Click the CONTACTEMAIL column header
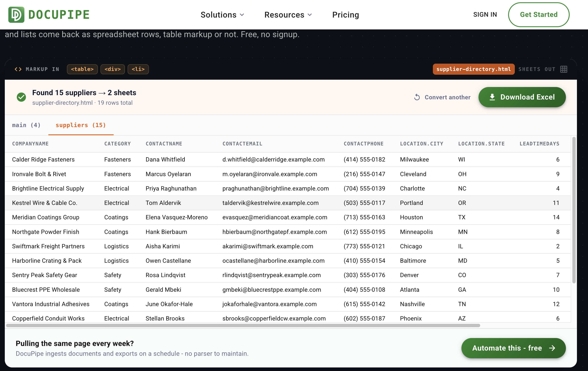 click(242, 144)
